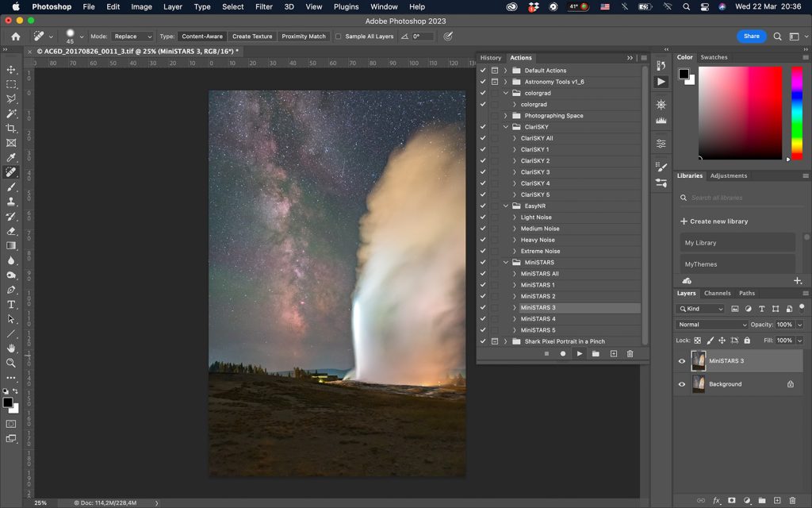Activate the Gradient tool
Viewport: 812px width, 508px height.
(11, 244)
